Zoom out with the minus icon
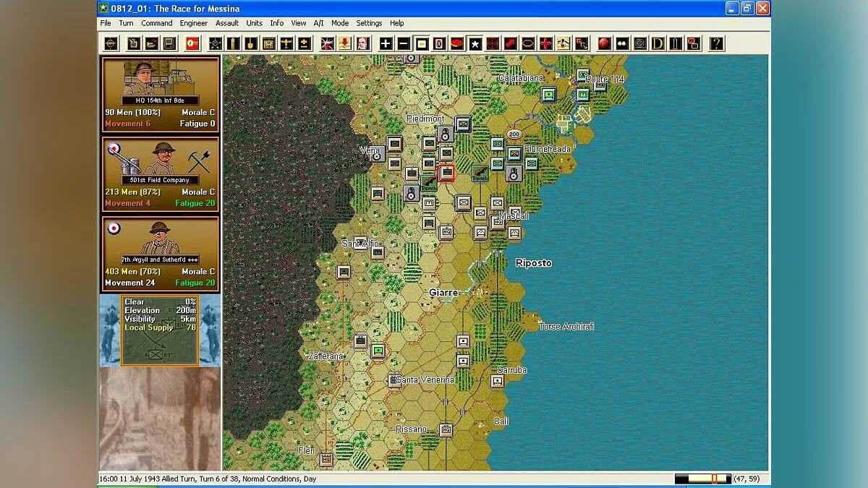Viewport: 868px width, 488px height. point(404,43)
